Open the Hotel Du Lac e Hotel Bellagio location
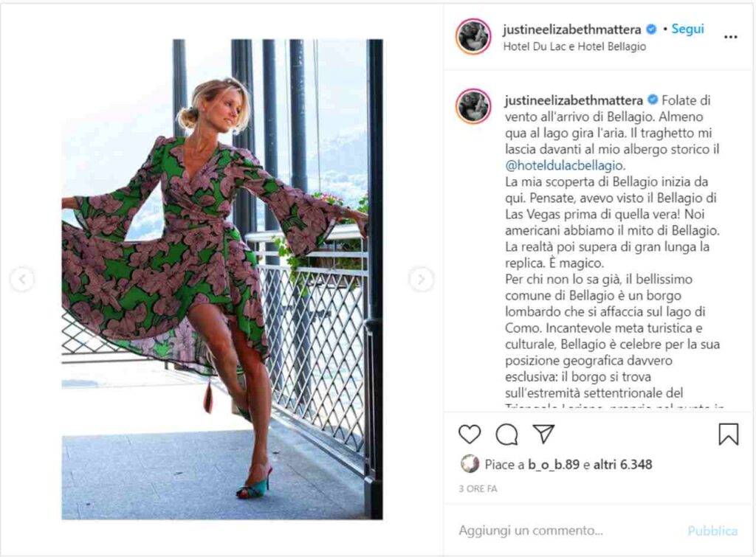The image size is (756, 557). (574, 46)
